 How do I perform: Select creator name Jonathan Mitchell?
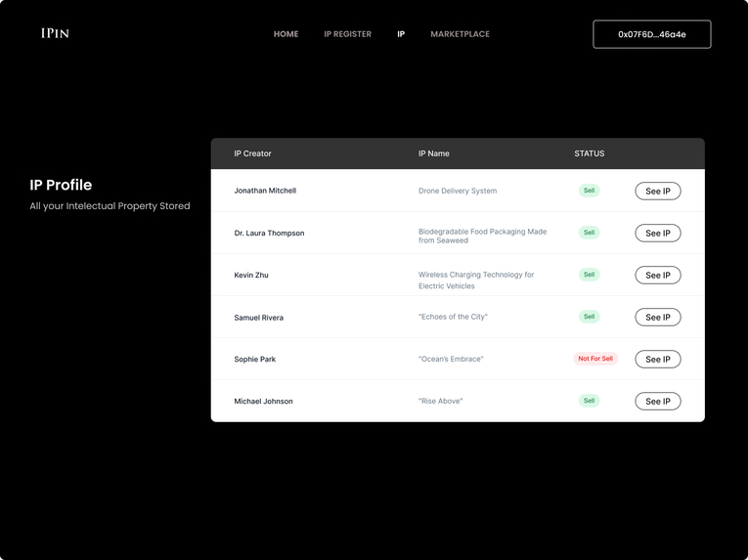coord(265,191)
